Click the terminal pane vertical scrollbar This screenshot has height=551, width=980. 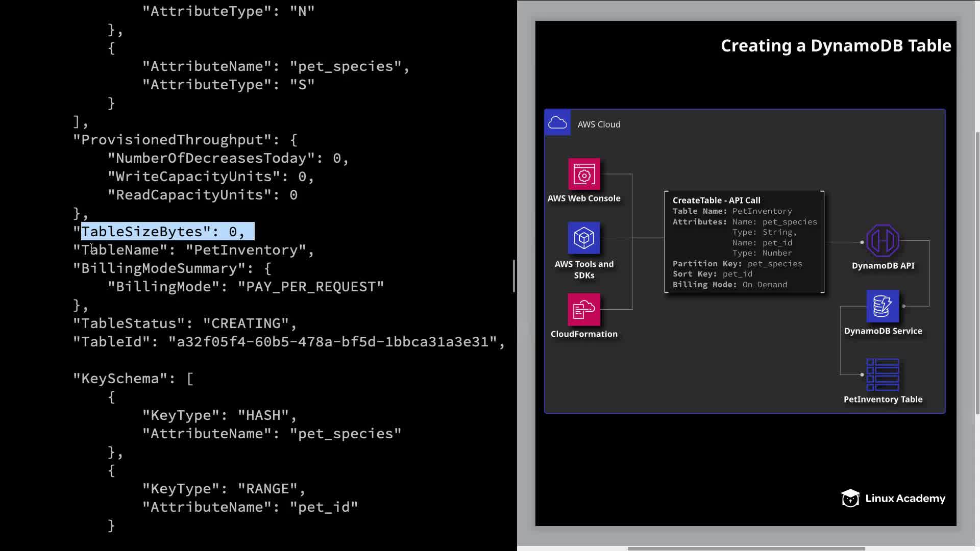click(513, 275)
